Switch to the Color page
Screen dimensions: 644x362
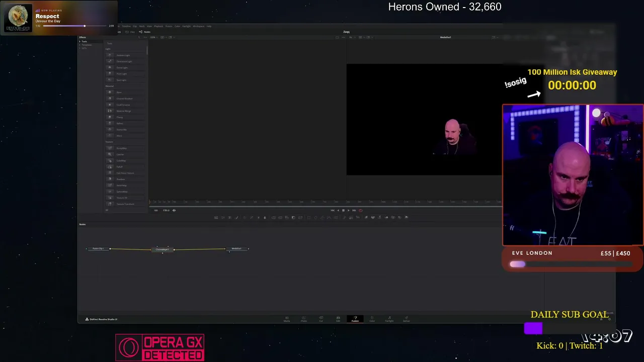point(372,319)
